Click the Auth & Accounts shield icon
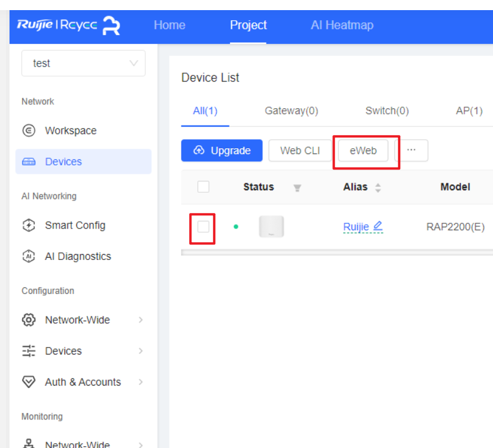The image size is (493, 448). (28, 382)
